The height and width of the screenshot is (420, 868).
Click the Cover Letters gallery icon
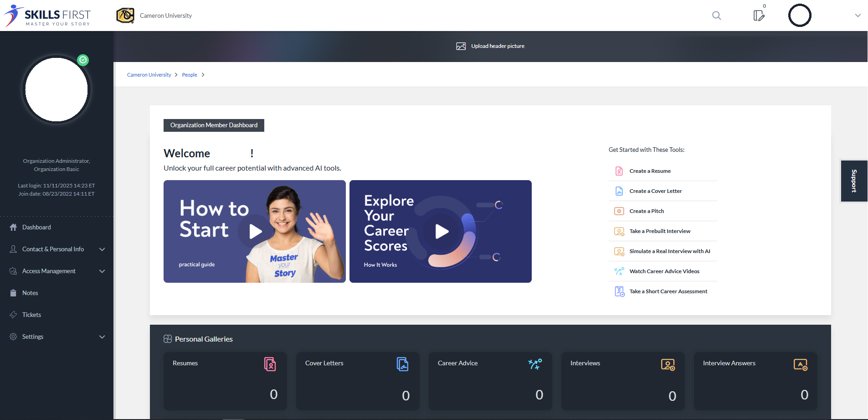[x=402, y=364]
